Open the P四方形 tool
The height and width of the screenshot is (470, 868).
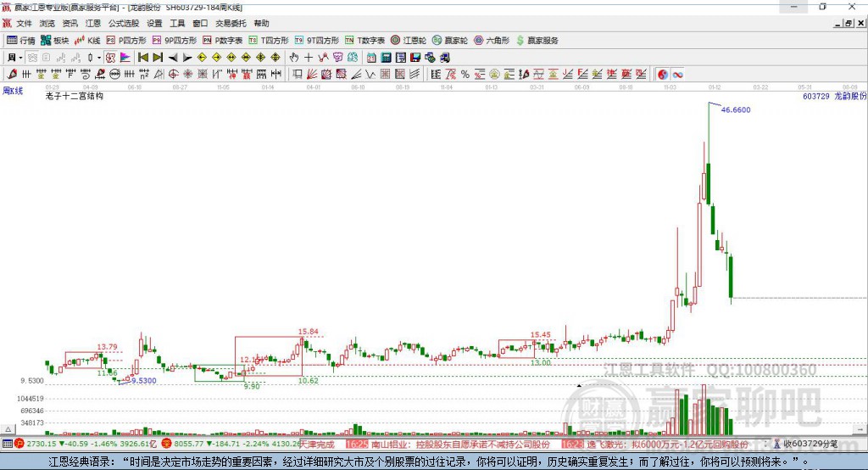pyautogui.click(x=126, y=41)
